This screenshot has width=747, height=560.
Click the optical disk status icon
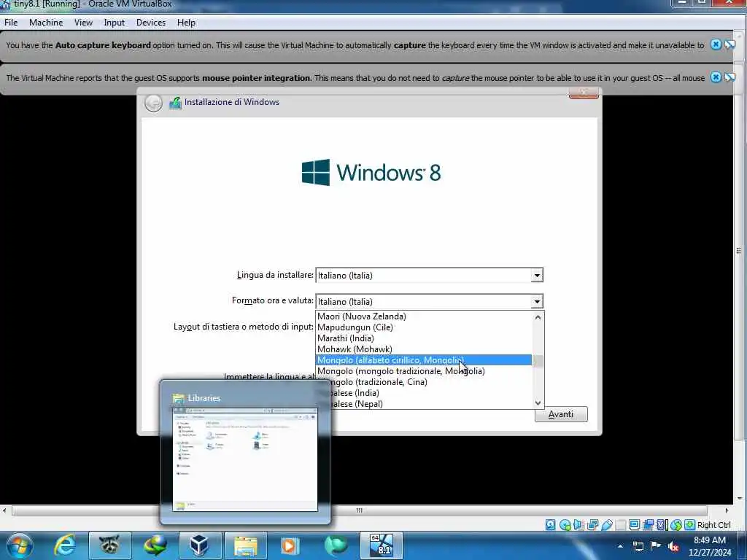565,525
